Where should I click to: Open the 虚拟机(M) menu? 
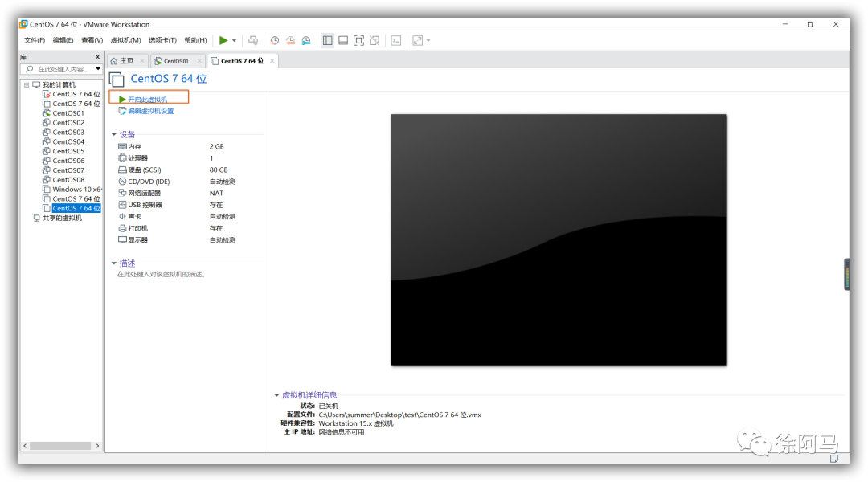pyautogui.click(x=125, y=40)
